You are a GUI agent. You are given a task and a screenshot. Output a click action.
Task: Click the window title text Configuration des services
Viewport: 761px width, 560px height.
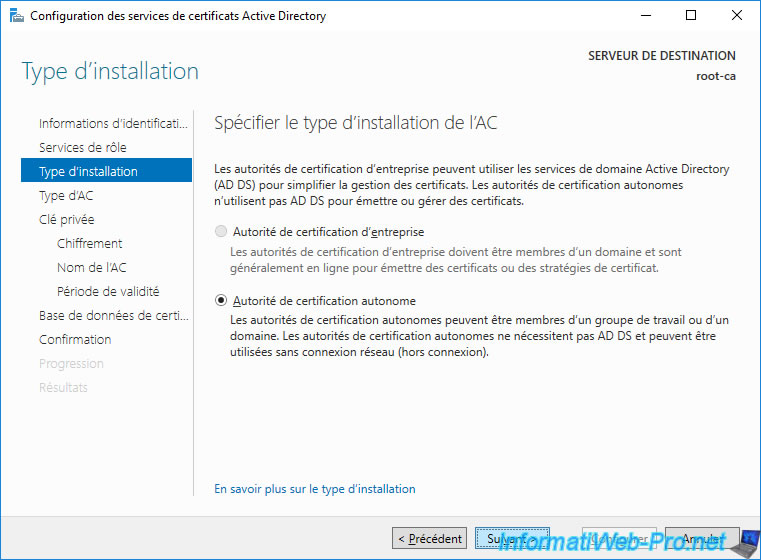pyautogui.click(x=178, y=16)
